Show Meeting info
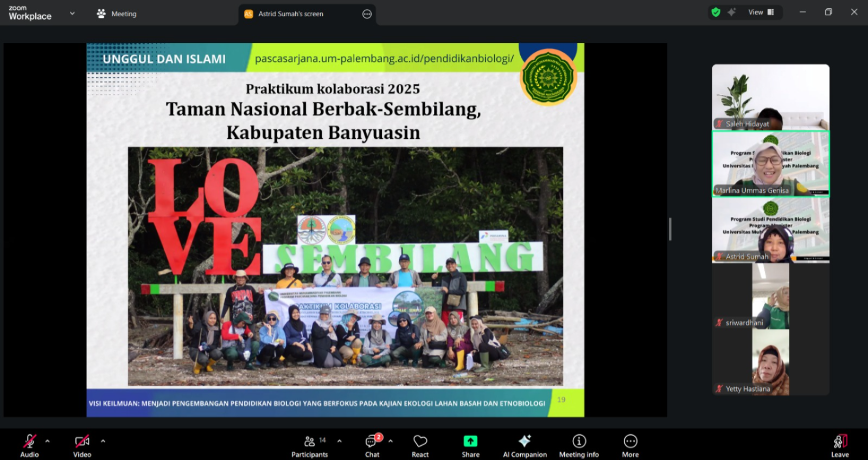The width and height of the screenshot is (868, 460). click(579, 445)
